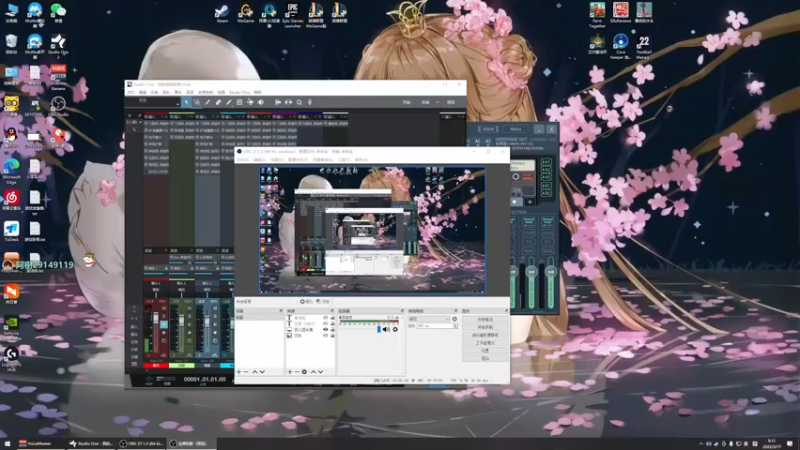The width and height of the screenshot is (800, 450).
Task: Select the Split tool in Studio One toolbar
Action: click(x=208, y=103)
